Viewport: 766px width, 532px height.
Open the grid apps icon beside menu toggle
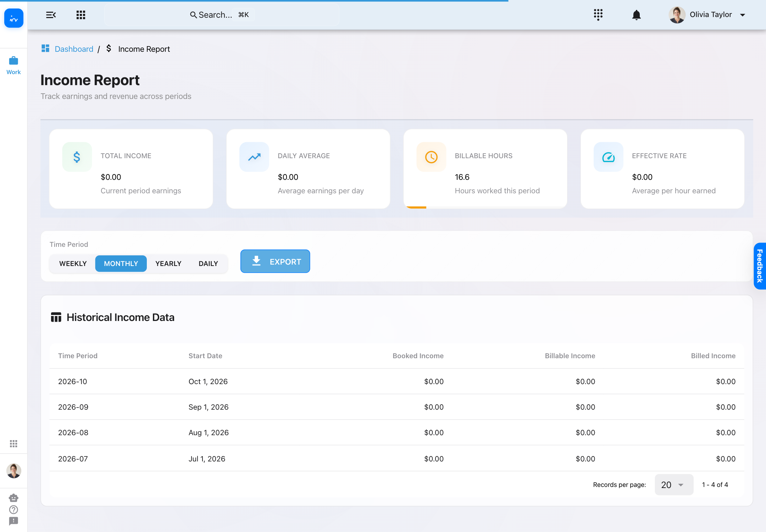click(x=81, y=15)
